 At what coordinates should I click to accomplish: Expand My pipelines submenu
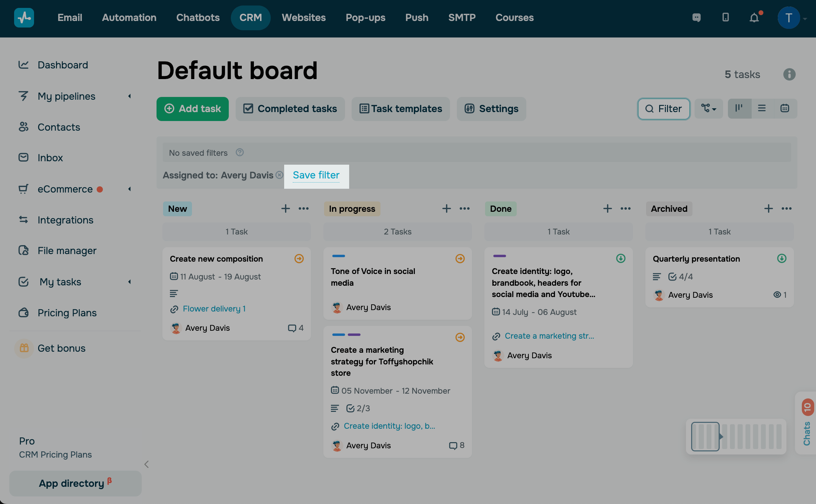coord(130,96)
